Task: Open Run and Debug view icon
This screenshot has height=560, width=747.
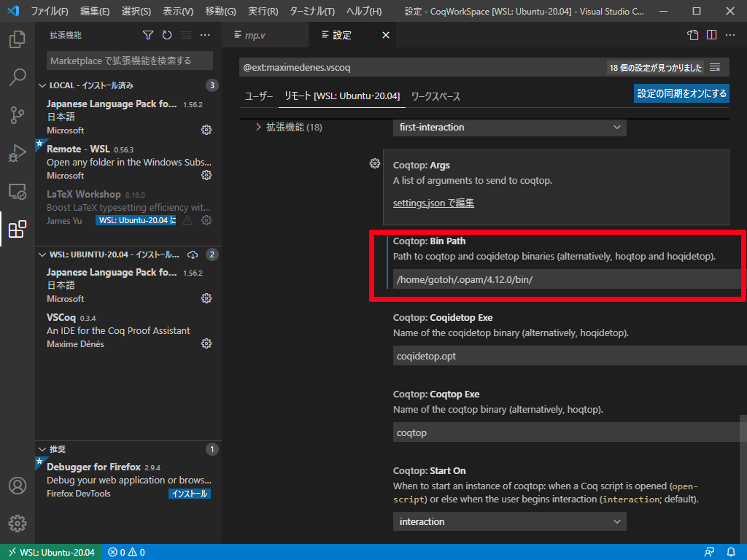Action: tap(18, 153)
